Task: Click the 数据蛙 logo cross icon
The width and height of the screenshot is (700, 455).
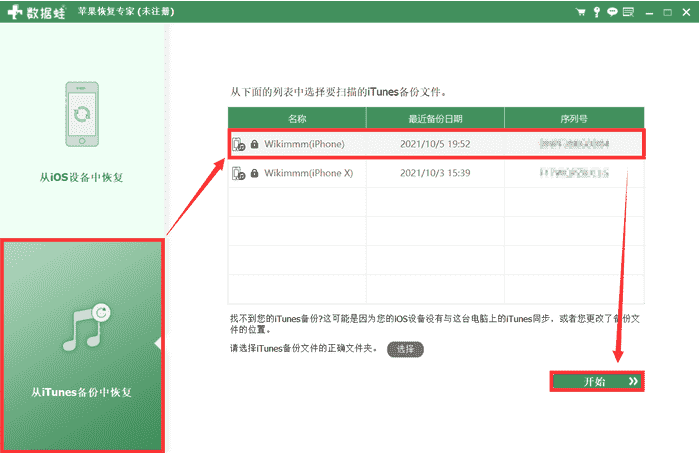Action: pyautogui.click(x=15, y=12)
